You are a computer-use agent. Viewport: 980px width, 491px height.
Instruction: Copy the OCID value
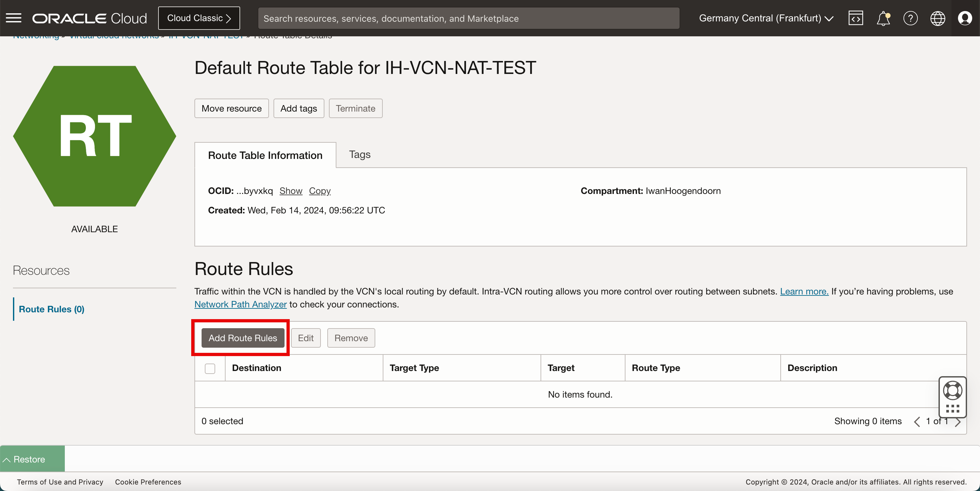pos(320,191)
